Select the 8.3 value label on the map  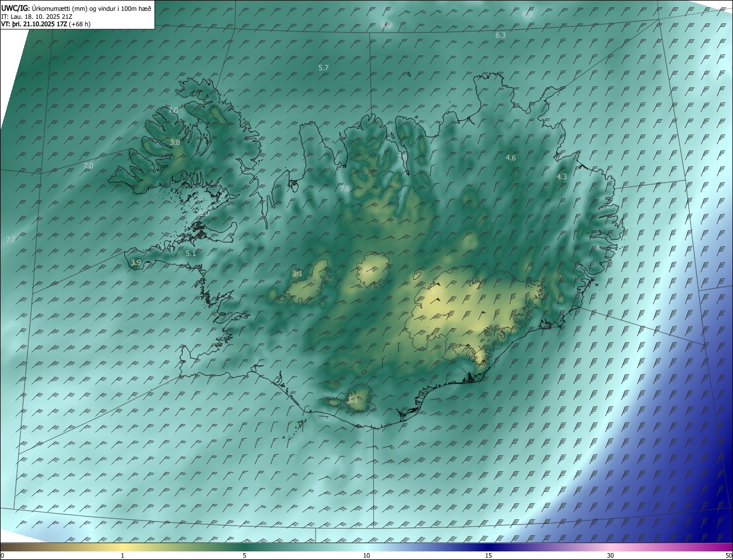point(527,14)
